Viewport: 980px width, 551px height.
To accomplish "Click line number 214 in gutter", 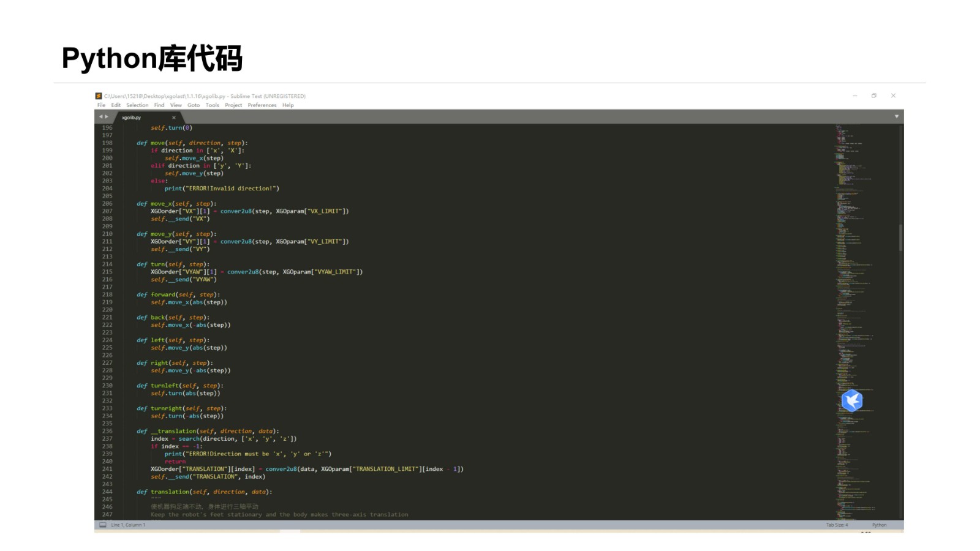I will pyautogui.click(x=107, y=264).
